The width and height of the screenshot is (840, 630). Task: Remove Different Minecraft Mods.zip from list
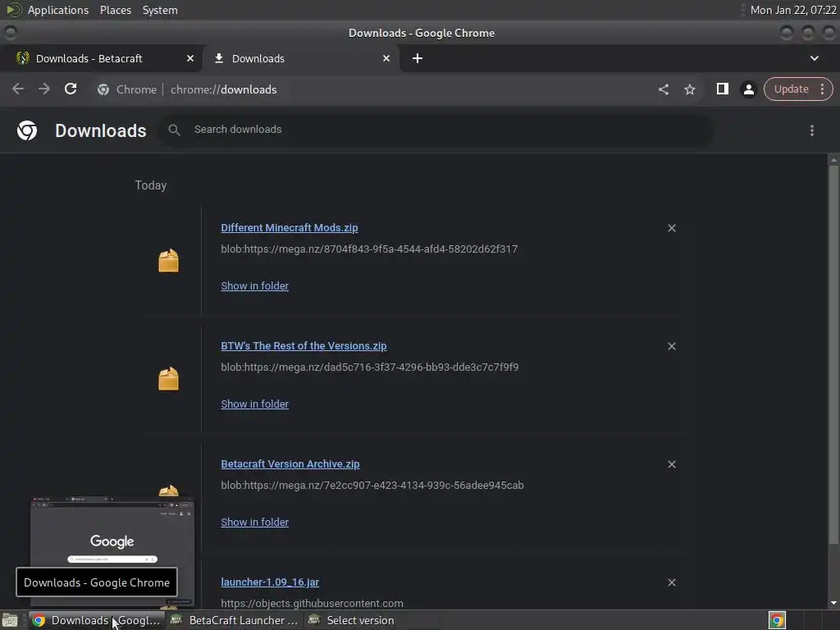[x=671, y=228]
